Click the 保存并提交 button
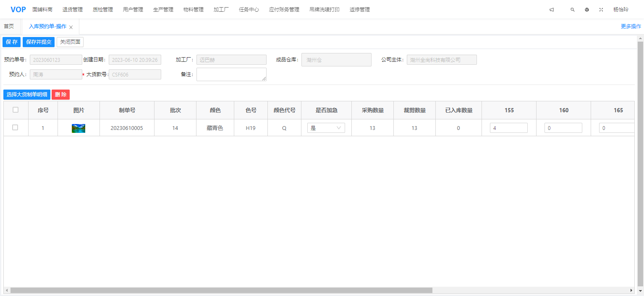The width and height of the screenshot is (644, 296). click(39, 42)
